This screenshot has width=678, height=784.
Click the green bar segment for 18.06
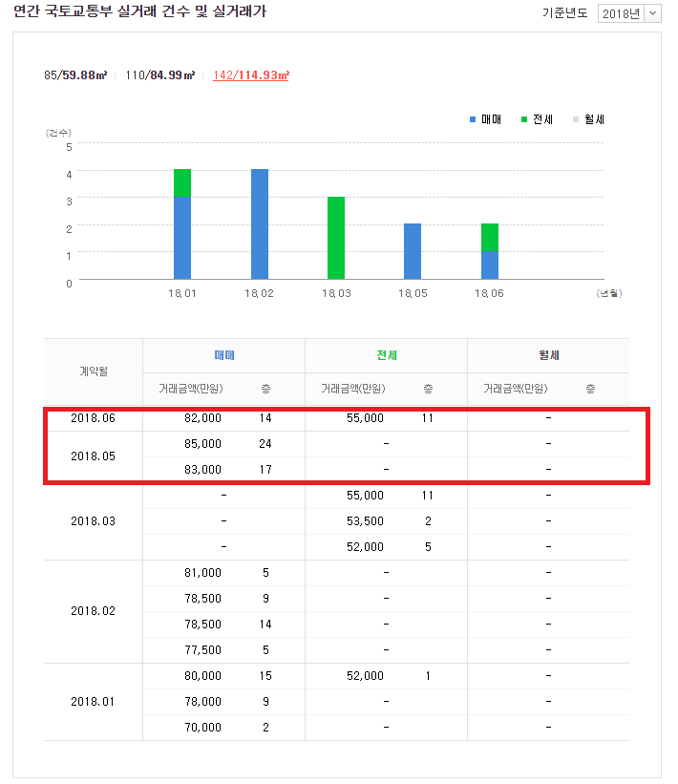tap(490, 238)
